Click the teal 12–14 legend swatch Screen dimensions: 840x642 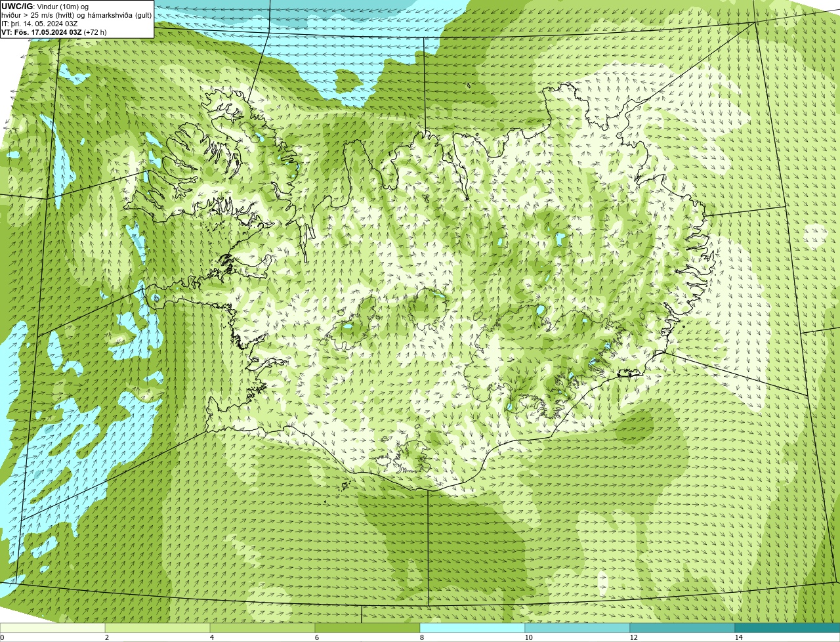pyautogui.click(x=682, y=628)
